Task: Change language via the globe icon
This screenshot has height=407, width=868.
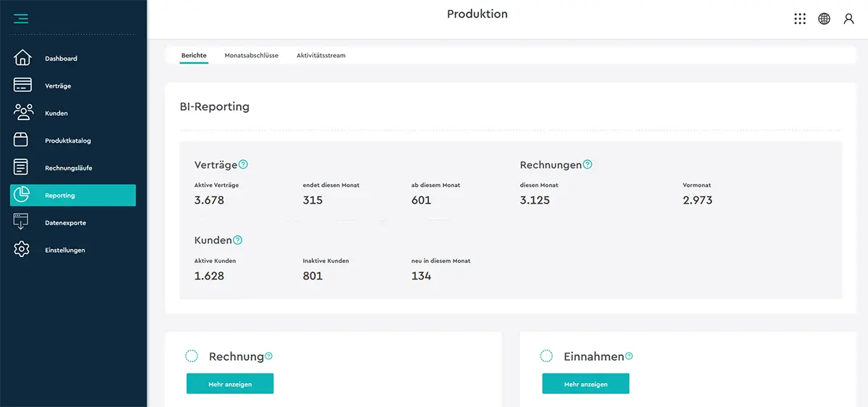Action: click(824, 19)
